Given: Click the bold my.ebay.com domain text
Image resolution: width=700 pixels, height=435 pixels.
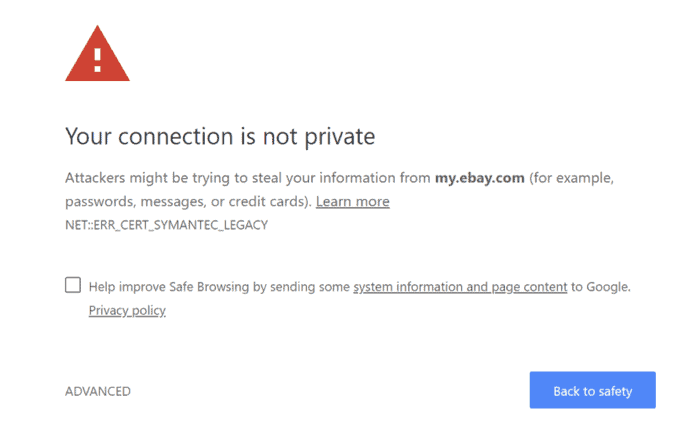Looking at the screenshot, I should click(x=479, y=178).
